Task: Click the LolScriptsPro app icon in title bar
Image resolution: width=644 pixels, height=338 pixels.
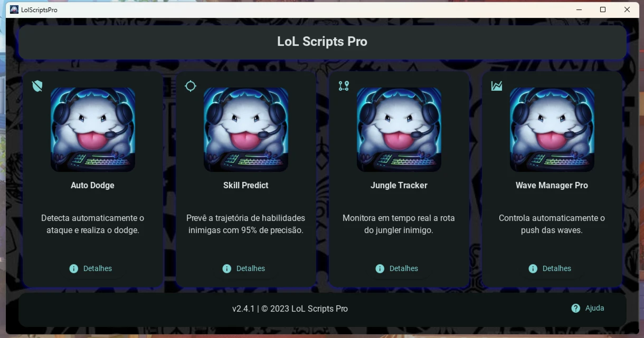Action: point(14,9)
